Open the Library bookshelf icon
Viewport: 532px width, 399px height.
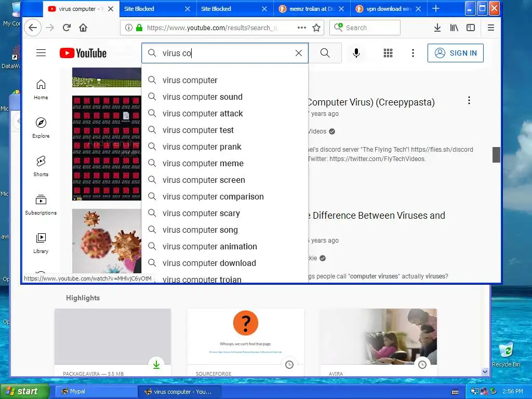[454, 28]
